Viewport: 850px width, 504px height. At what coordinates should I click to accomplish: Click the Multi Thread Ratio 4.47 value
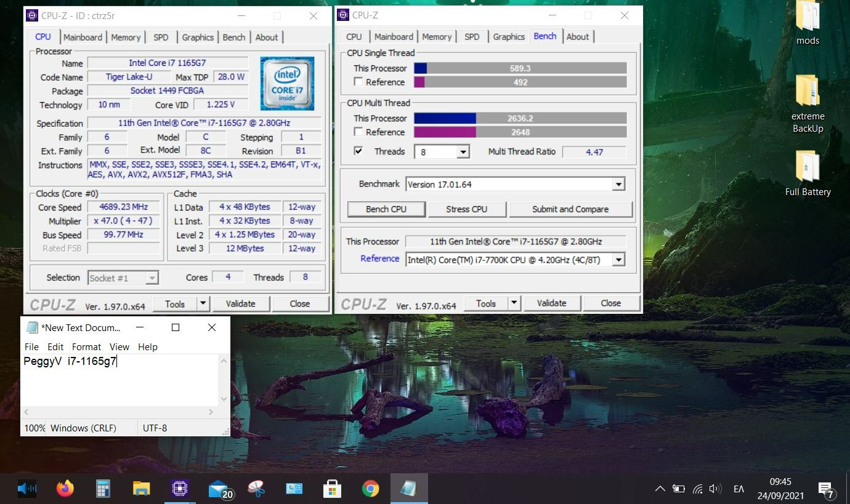pos(594,152)
